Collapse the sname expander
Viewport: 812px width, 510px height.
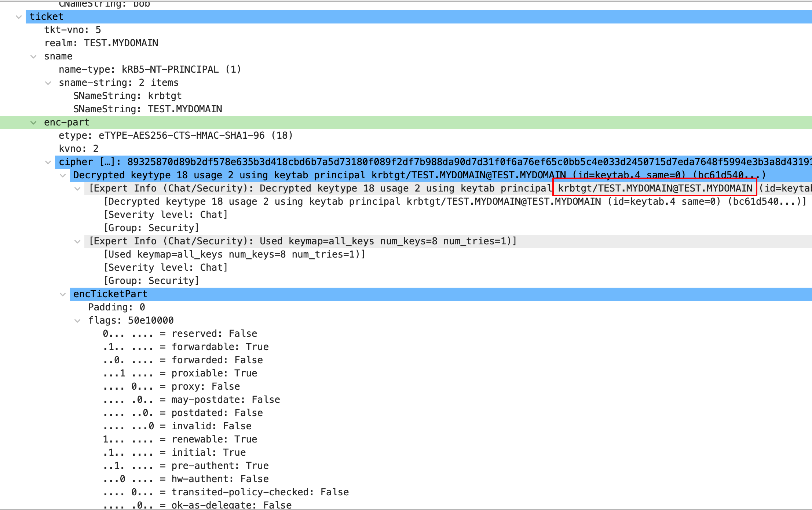[33, 57]
